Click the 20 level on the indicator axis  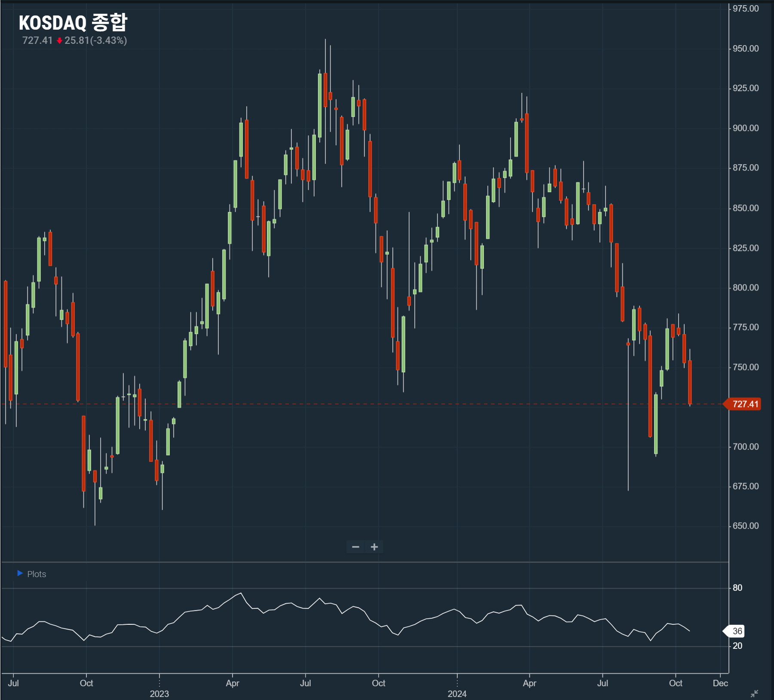(737, 646)
